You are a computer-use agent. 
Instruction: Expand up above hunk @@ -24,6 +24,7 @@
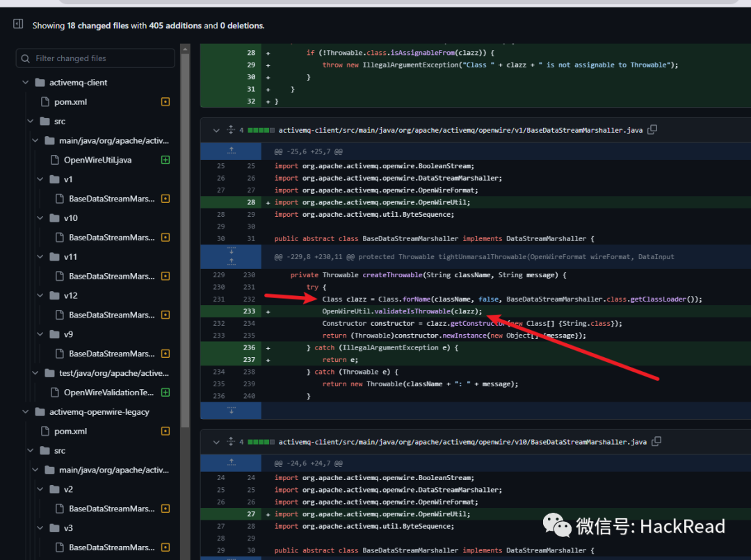(x=232, y=463)
